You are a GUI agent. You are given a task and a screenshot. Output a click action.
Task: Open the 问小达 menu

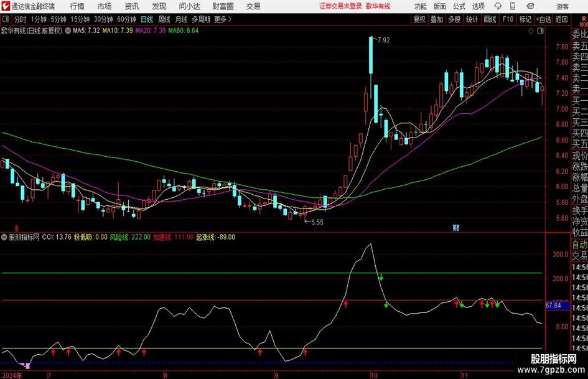click(x=189, y=6)
